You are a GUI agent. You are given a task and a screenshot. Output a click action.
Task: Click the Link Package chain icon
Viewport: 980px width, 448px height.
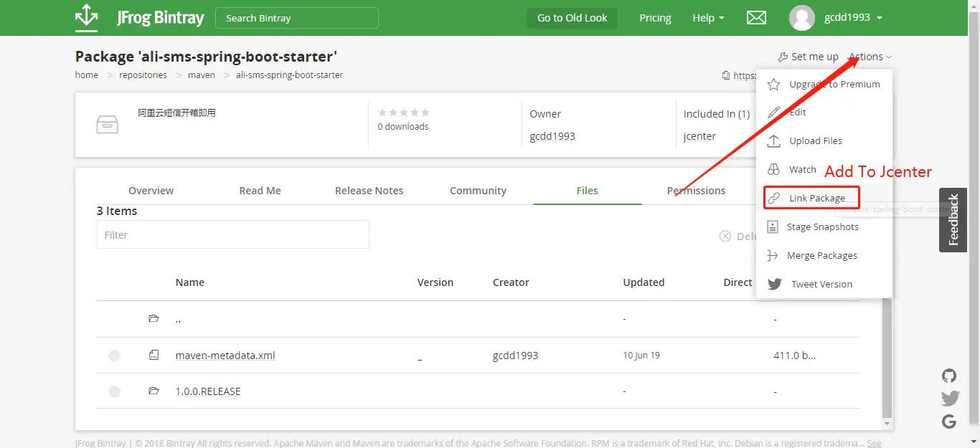(773, 199)
